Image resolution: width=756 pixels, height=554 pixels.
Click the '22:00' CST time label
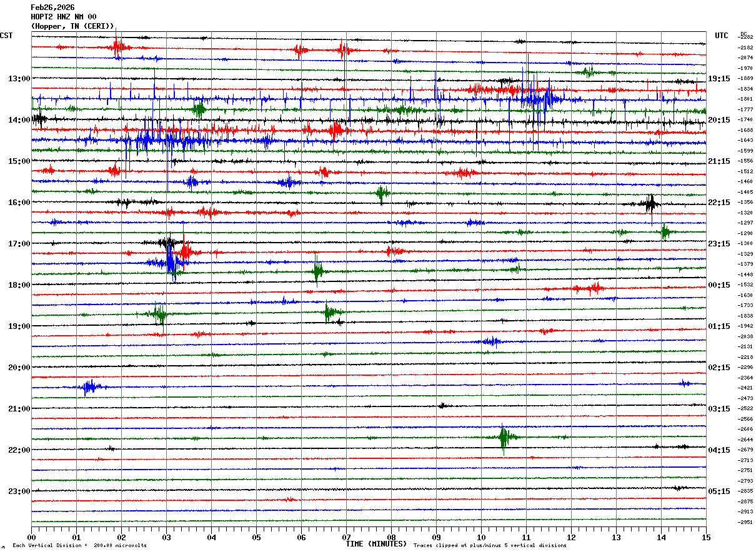(19, 450)
